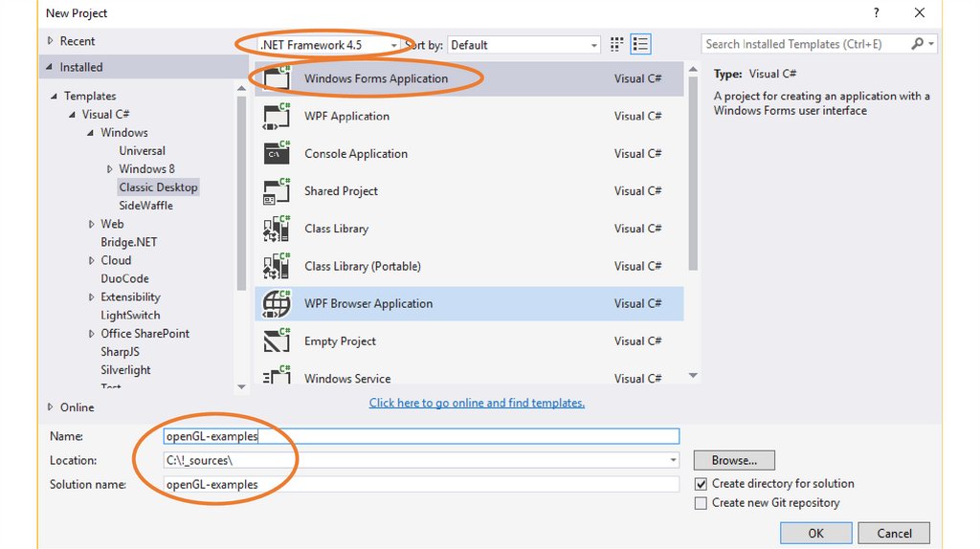Select the Console Application template name
Screen dimensions: 980x549
[x=356, y=154]
